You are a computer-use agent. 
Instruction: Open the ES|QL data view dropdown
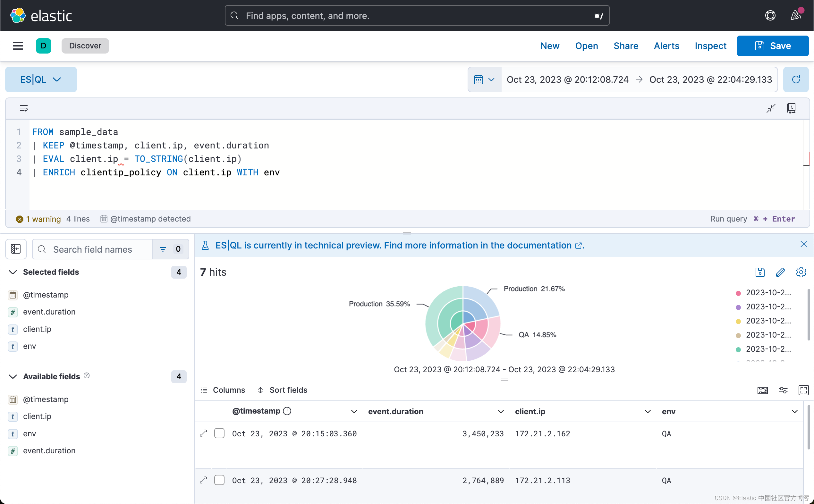41,79
